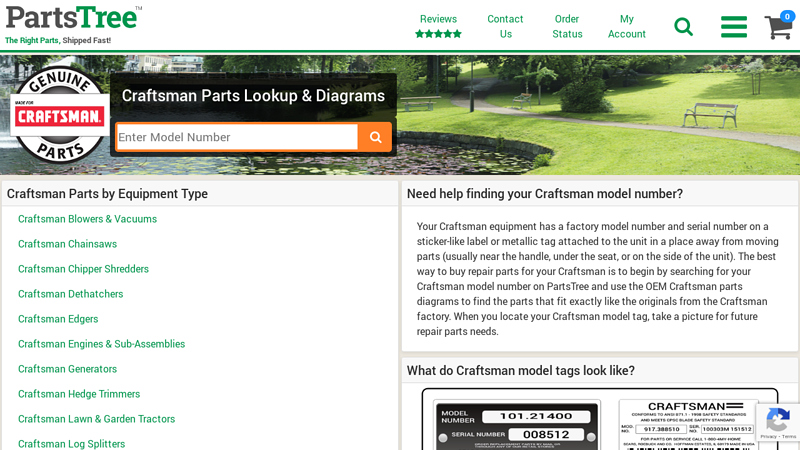Click the reCAPTCHA Privacy link

[x=768, y=437]
